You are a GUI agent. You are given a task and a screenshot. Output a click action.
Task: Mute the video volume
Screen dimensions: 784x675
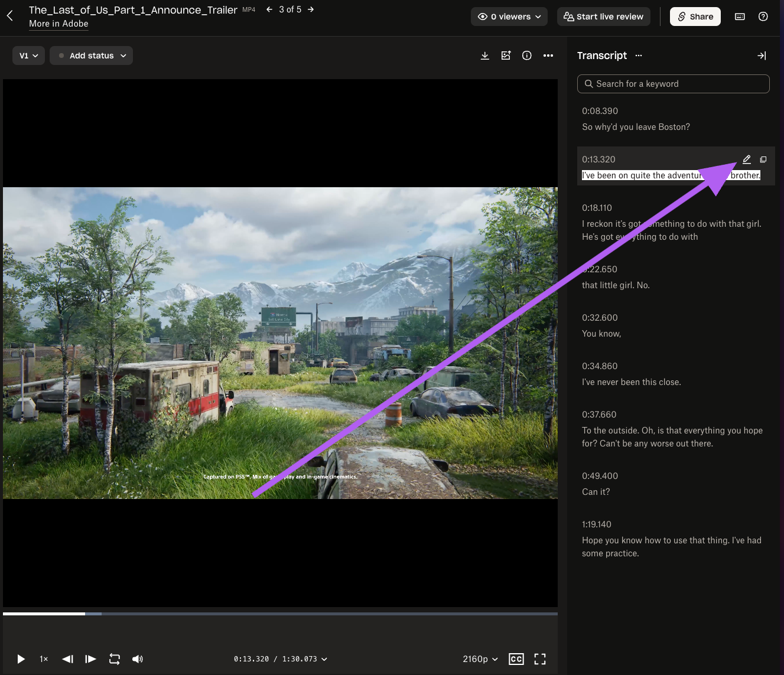tap(138, 659)
